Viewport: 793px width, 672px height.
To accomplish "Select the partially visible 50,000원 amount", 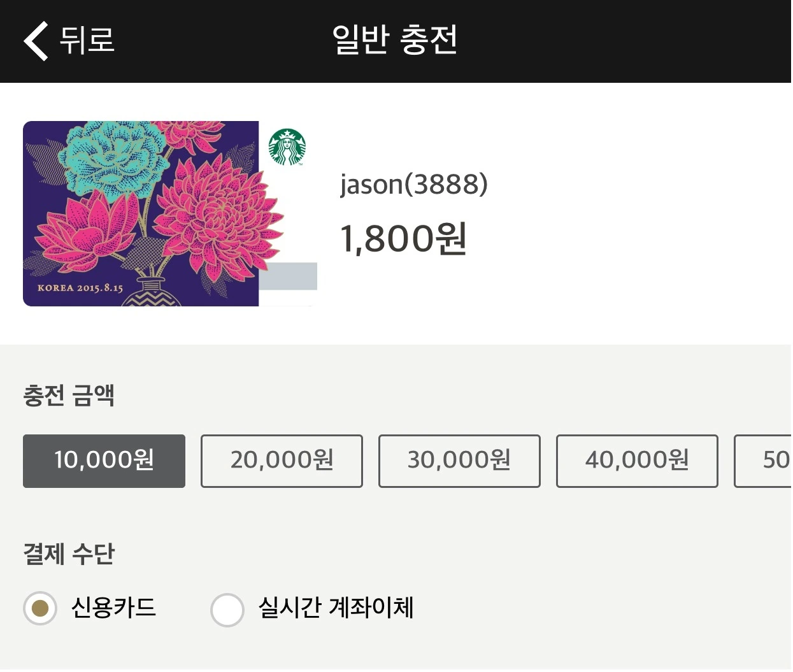I will [x=763, y=461].
